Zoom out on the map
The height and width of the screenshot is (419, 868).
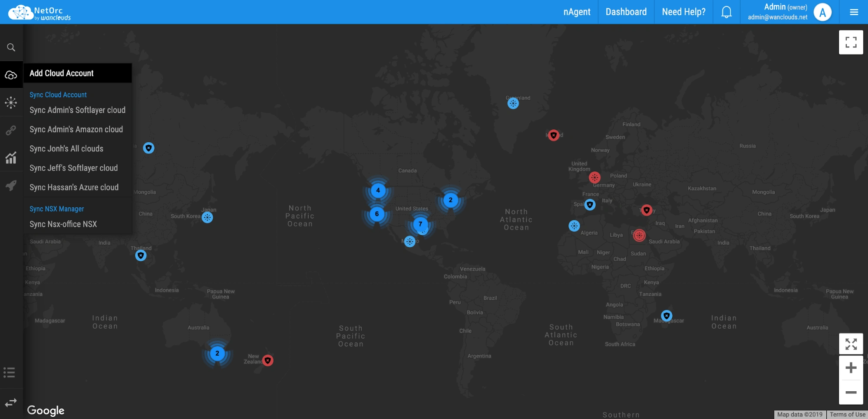(x=851, y=393)
